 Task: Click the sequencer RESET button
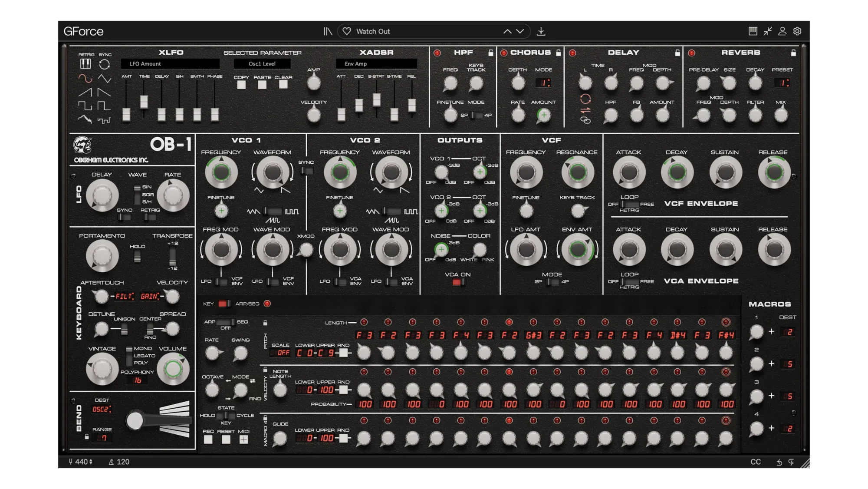[226, 439]
